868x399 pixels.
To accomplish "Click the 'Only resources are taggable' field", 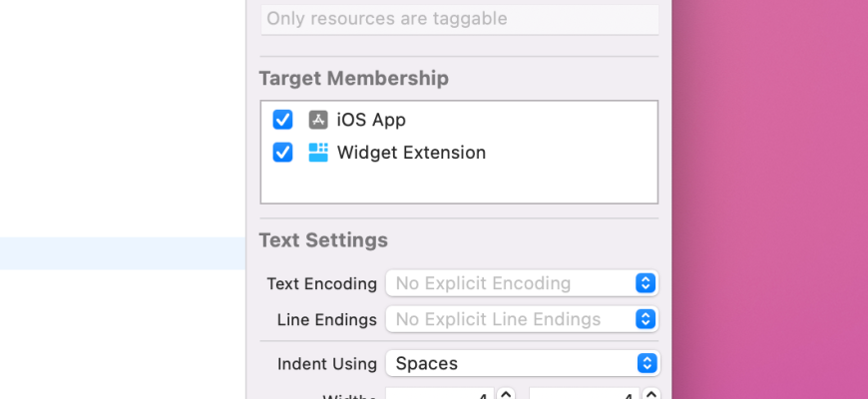I will (x=459, y=19).
